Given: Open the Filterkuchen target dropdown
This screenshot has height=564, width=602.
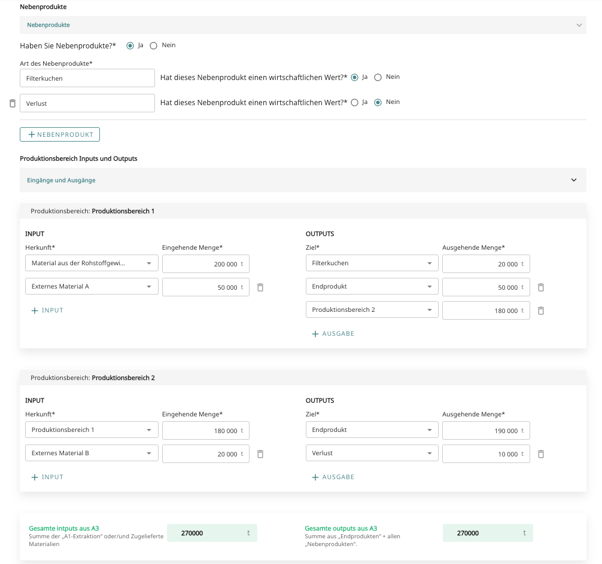Looking at the screenshot, I should pos(372,263).
